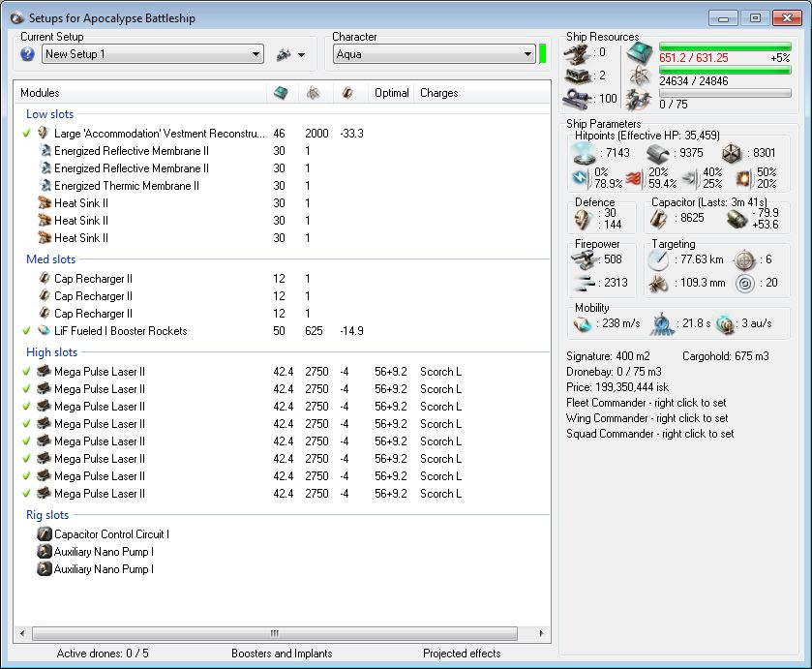Sort by the Charges column header
Viewport: 812px width, 669px height.
[x=439, y=93]
